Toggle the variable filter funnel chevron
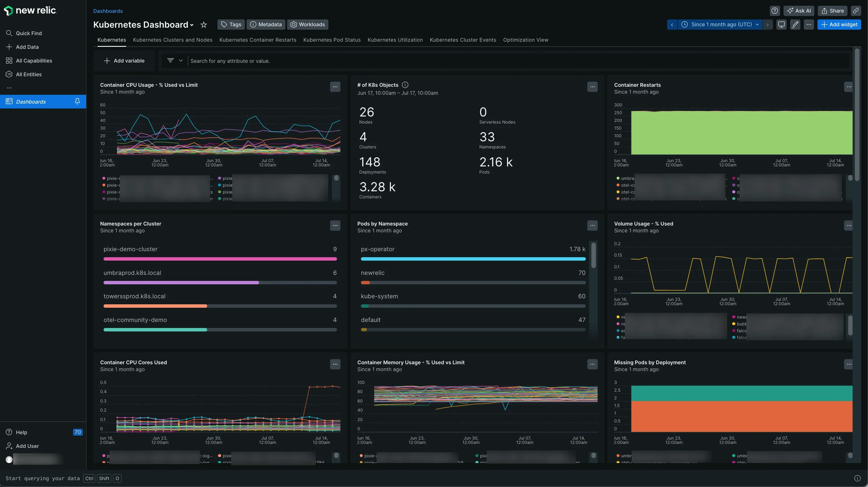The height and width of the screenshot is (487, 868). [181, 60]
